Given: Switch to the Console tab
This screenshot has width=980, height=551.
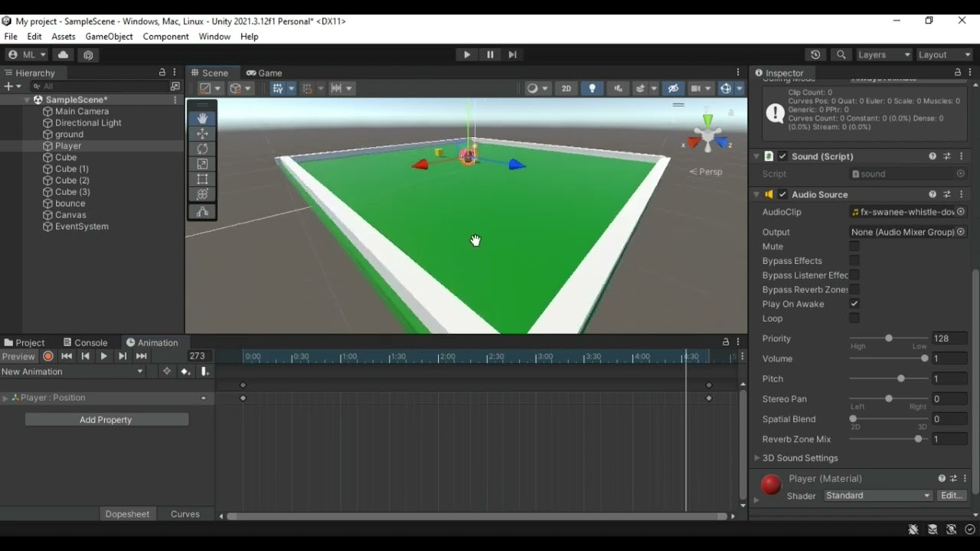Looking at the screenshot, I should coord(85,343).
